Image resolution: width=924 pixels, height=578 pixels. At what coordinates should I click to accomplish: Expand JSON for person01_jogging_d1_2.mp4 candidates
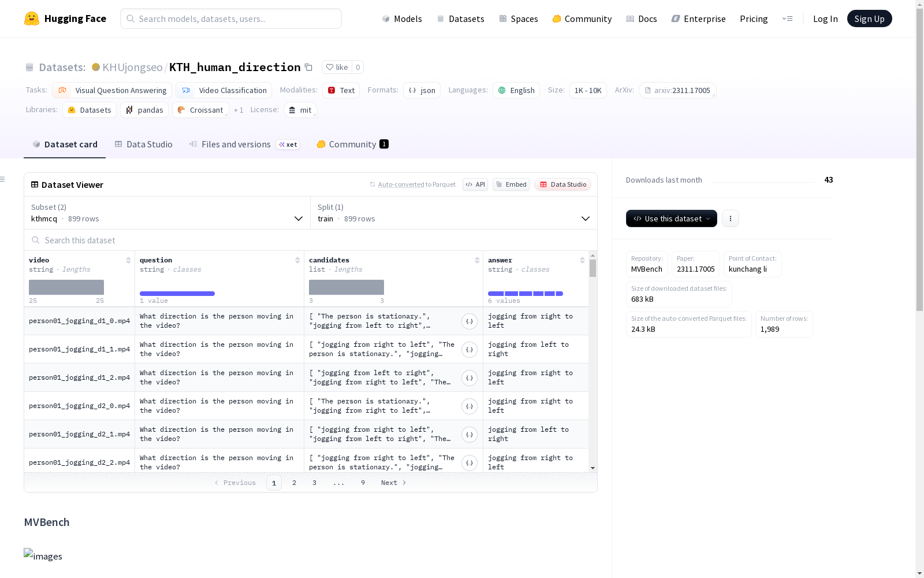(x=470, y=378)
